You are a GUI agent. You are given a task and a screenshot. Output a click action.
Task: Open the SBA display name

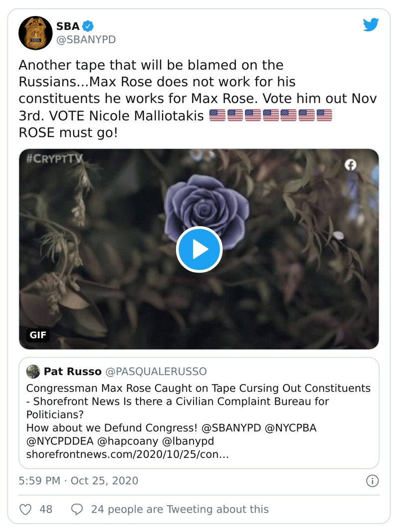coord(68,27)
